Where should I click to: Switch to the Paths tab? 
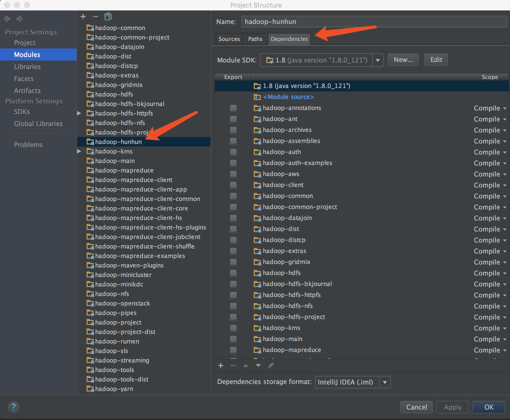point(255,39)
